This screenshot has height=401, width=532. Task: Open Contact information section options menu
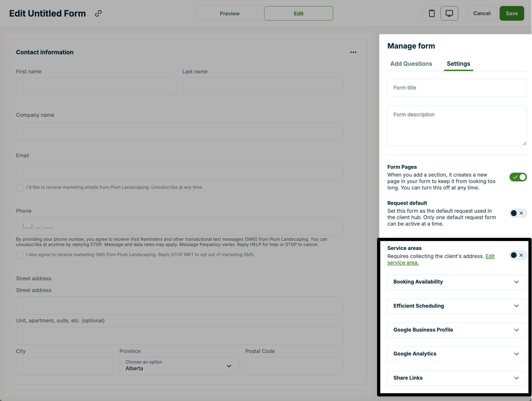pos(353,52)
